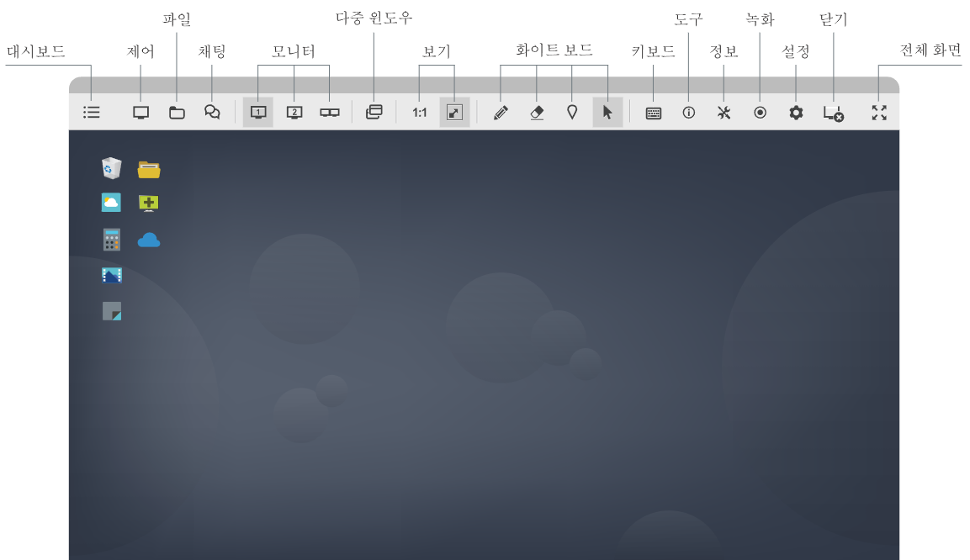Close the remote session icon
This screenshot has height=560, width=970.
pos(833,114)
